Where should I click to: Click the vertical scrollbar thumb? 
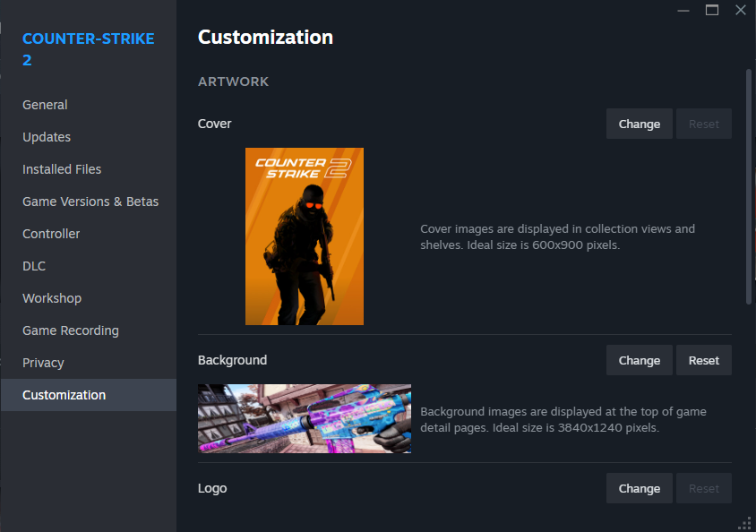(749, 187)
